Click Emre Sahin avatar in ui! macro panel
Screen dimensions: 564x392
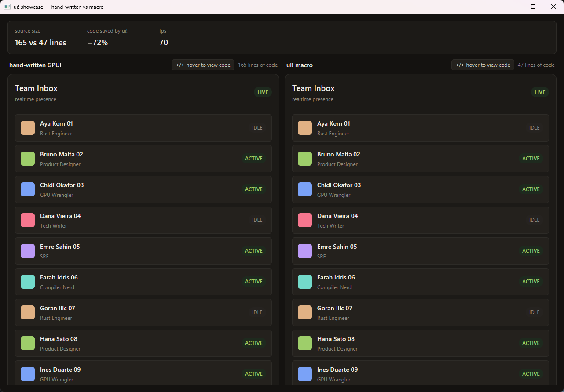[x=305, y=251]
